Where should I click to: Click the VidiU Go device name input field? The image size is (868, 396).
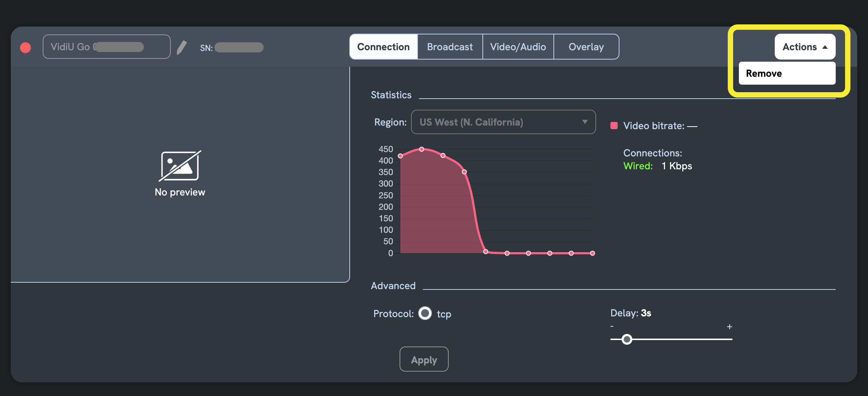tap(107, 47)
